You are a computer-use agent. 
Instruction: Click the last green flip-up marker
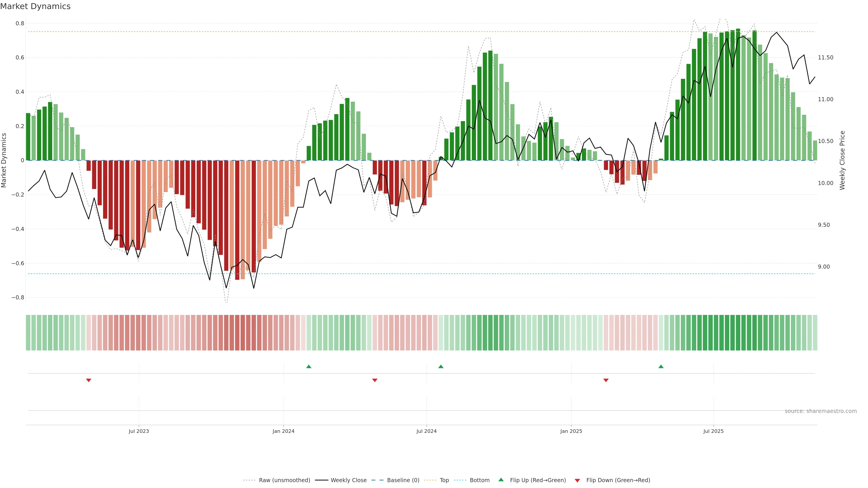tap(661, 366)
